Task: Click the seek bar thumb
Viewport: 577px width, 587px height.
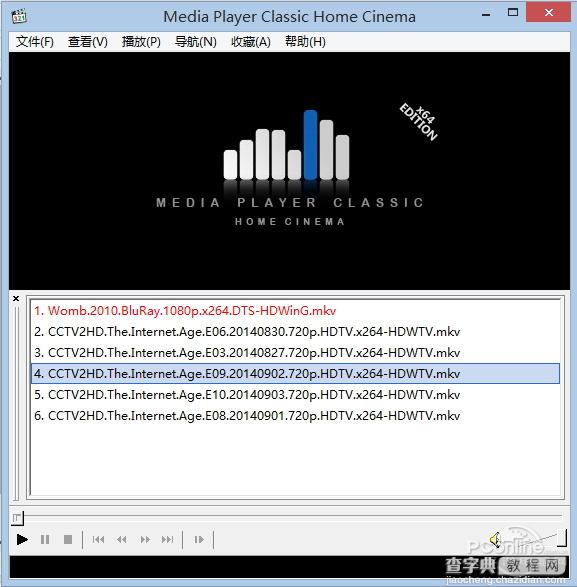Action: 17,518
